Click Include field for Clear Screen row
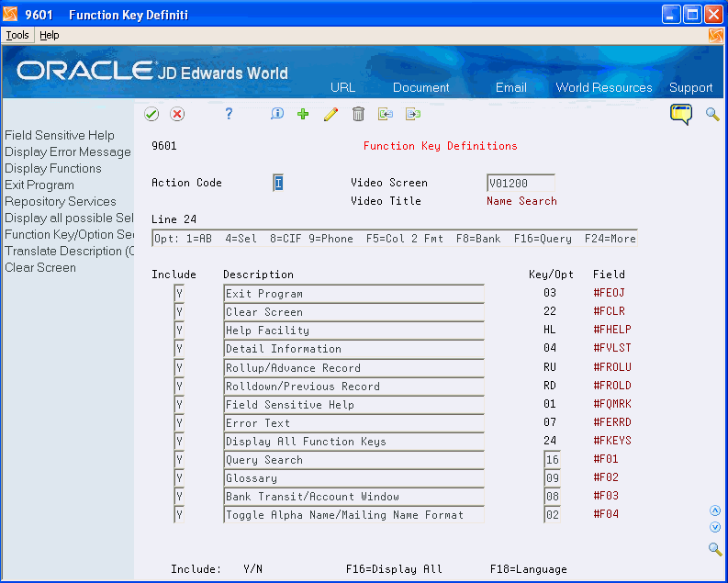The image size is (728, 583). pyautogui.click(x=179, y=312)
